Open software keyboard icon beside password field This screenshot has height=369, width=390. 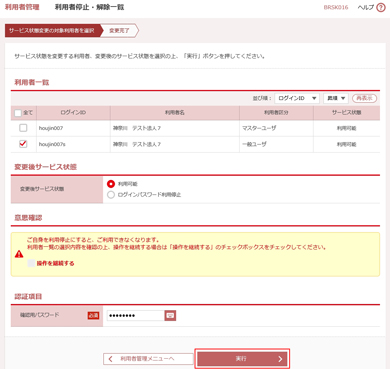tap(170, 315)
